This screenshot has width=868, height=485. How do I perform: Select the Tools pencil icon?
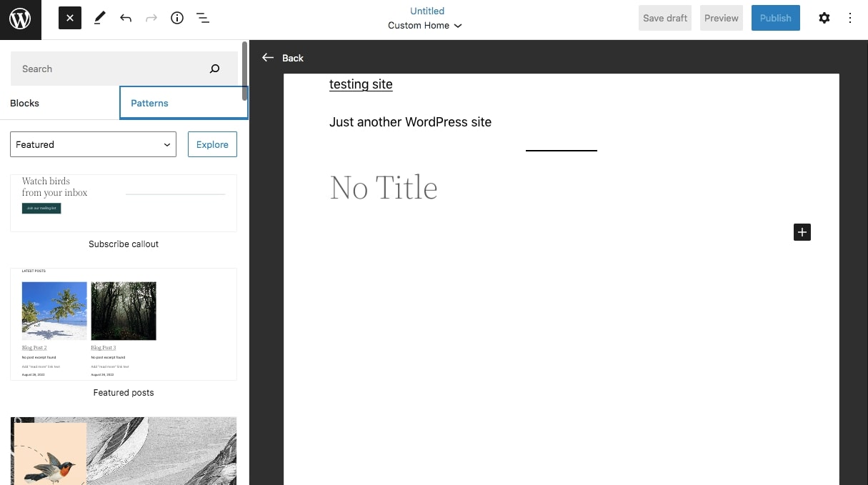tap(99, 17)
